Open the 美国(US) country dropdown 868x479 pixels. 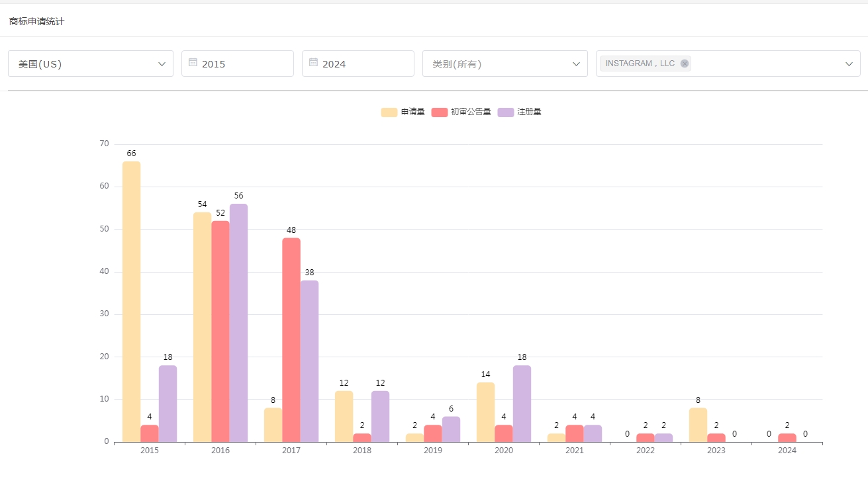[x=91, y=64]
